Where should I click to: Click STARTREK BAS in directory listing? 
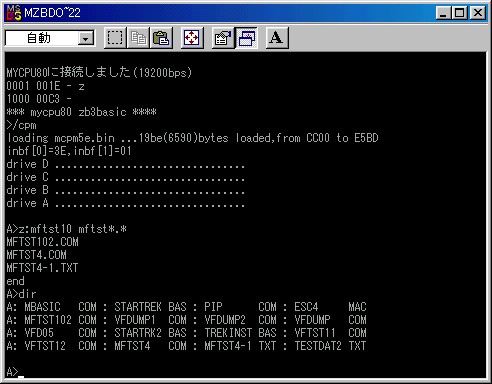[150, 307]
